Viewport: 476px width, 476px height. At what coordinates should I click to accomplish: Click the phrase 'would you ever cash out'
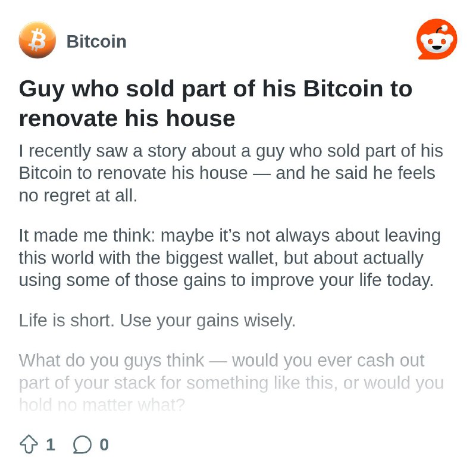(328, 361)
